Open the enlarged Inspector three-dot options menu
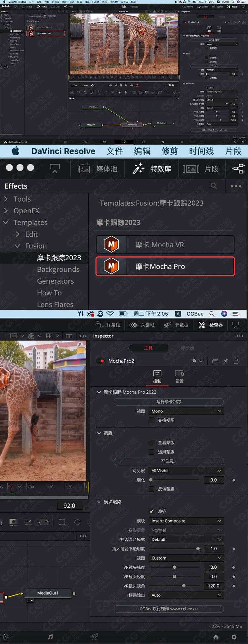248x644 pixels. pos(240,336)
